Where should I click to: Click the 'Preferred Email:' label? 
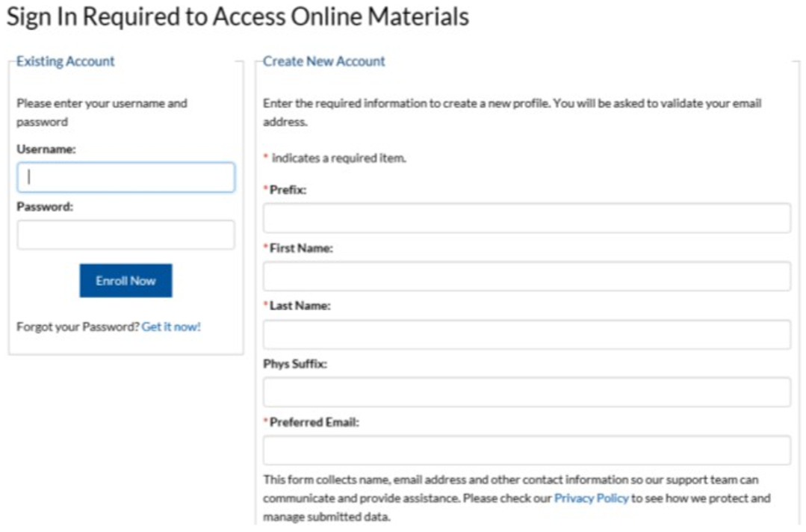(314, 422)
